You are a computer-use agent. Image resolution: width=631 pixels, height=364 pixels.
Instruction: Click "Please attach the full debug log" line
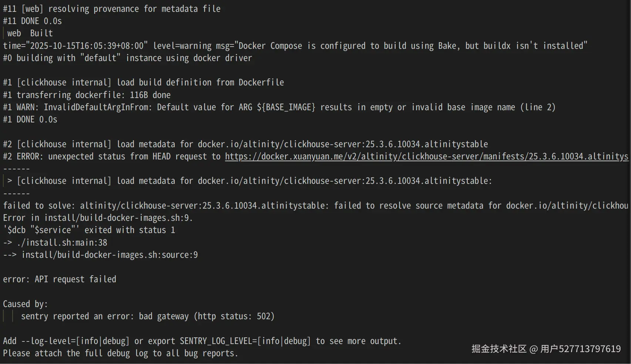pos(120,353)
